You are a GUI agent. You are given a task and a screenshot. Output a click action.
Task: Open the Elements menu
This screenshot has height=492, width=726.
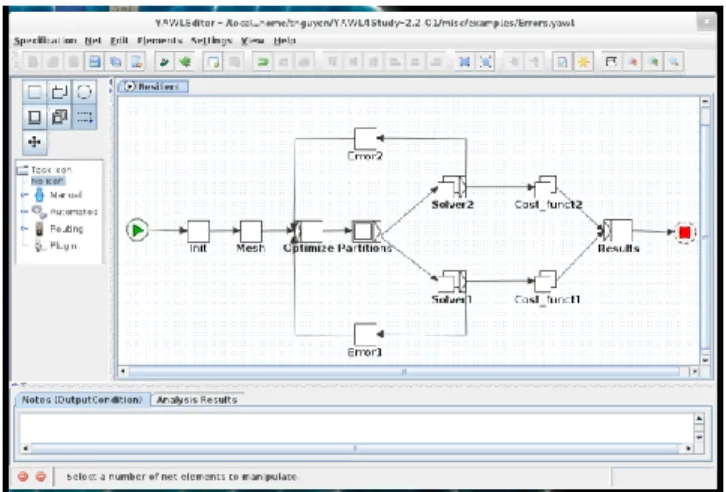(x=160, y=41)
